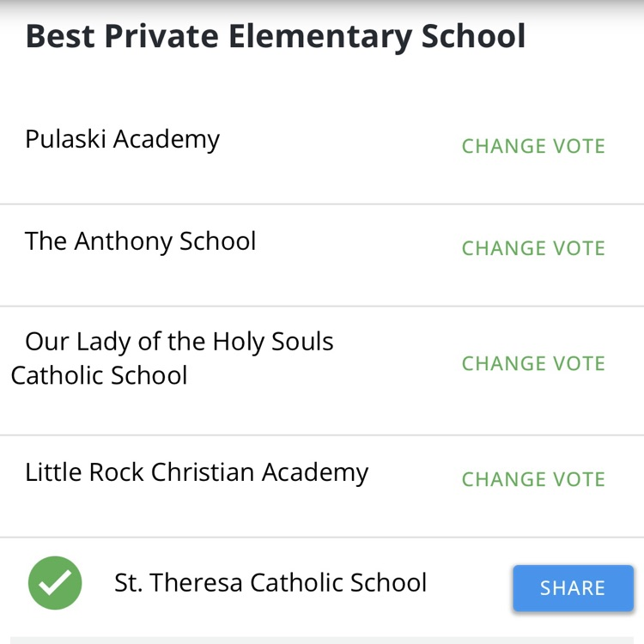The width and height of the screenshot is (644, 644).
Task: Click divider line above Little Rock Christian Academy
Action: (322, 435)
